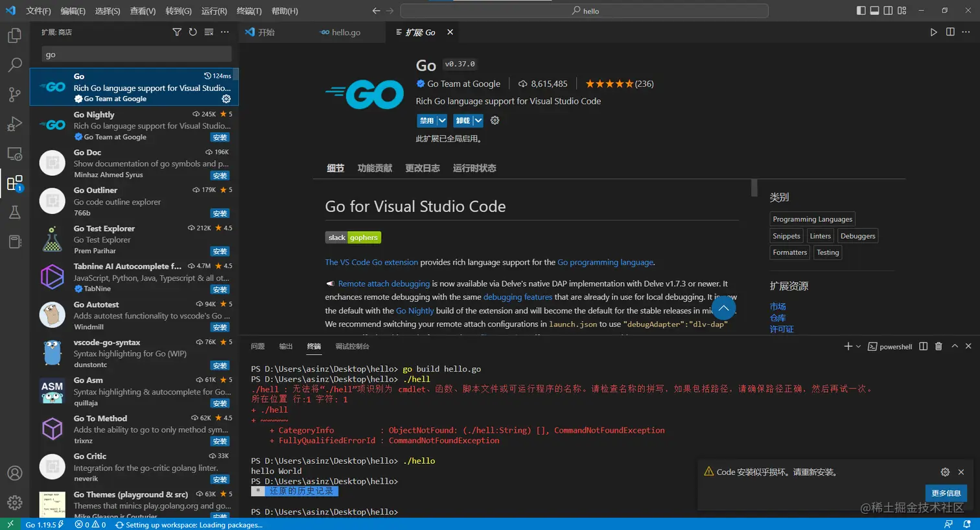
Task: Refresh the extensions list
Action: 192,32
